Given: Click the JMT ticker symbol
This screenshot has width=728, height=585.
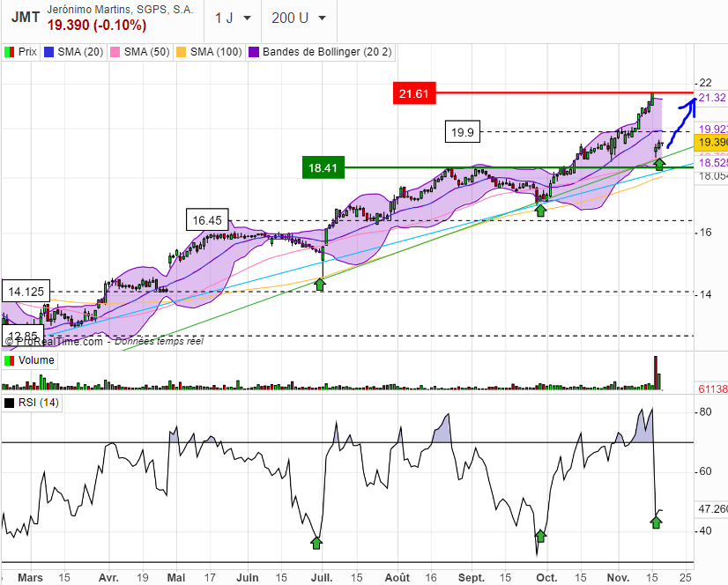Looking at the screenshot, I should pyautogui.click(x=26, y=17).
